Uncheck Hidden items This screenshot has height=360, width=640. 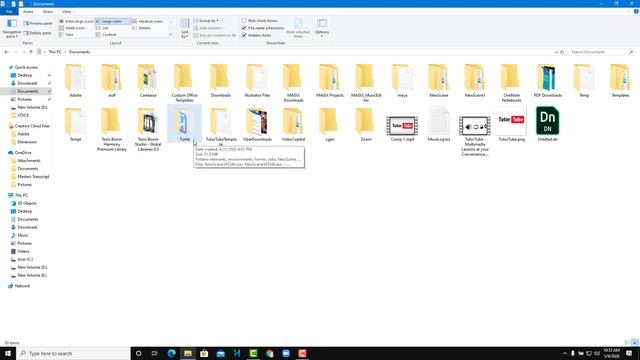(256, 35)
